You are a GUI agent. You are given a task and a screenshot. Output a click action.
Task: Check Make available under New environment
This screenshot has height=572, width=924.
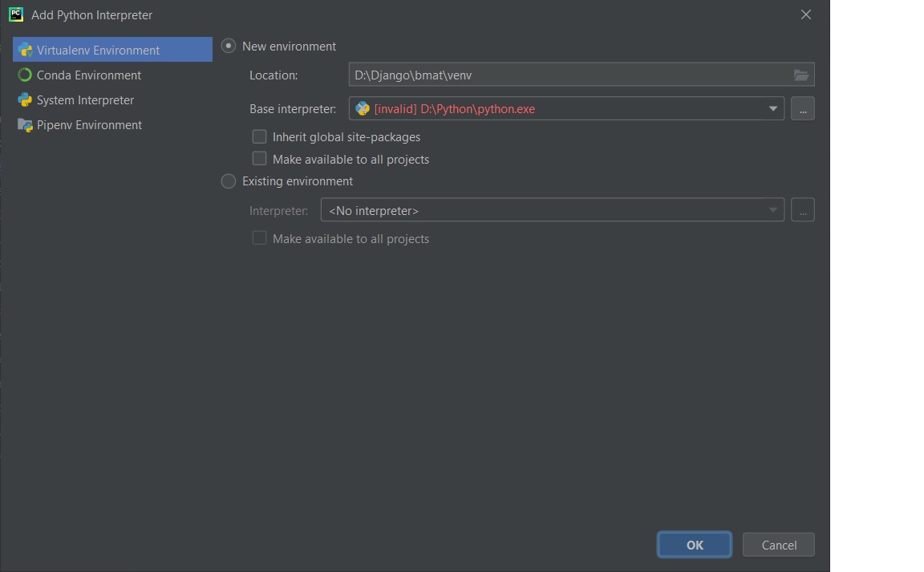[259, 159]
